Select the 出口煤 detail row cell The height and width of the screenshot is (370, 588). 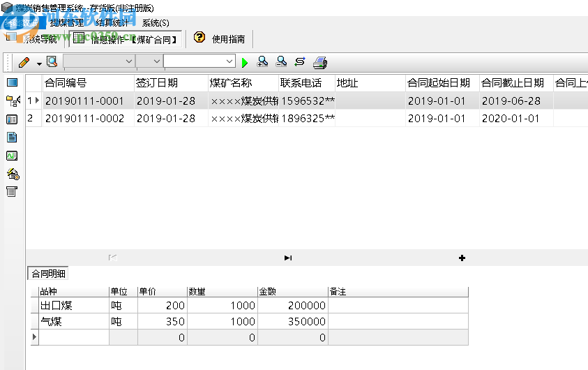tap(74, 306)
